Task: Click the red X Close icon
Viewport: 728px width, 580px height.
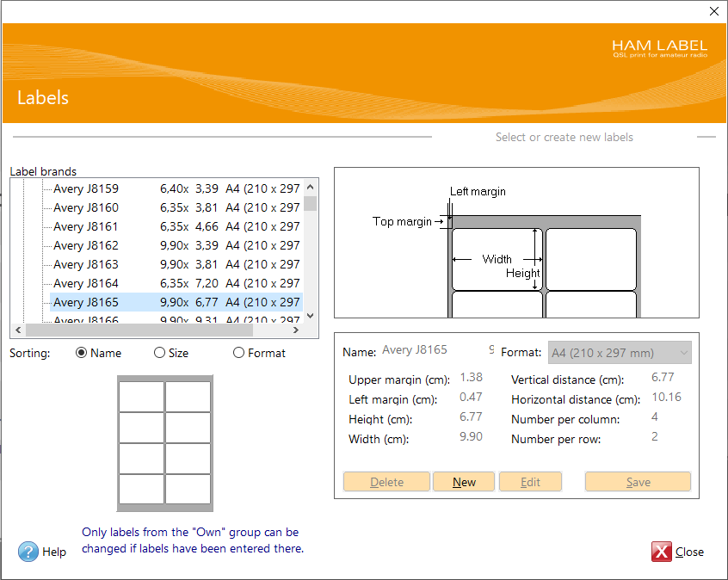Action: (x=661, y=552)
